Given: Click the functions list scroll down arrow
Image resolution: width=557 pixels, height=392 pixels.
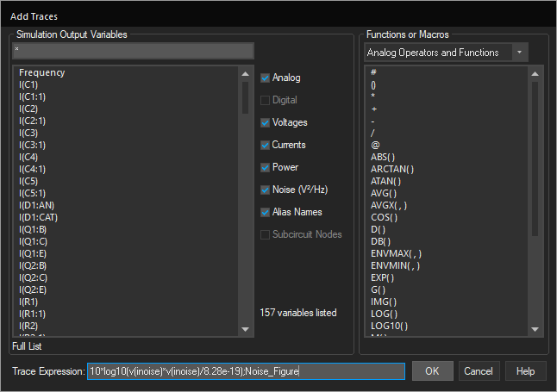Looking at the screenshot, I should click(535, 329).
